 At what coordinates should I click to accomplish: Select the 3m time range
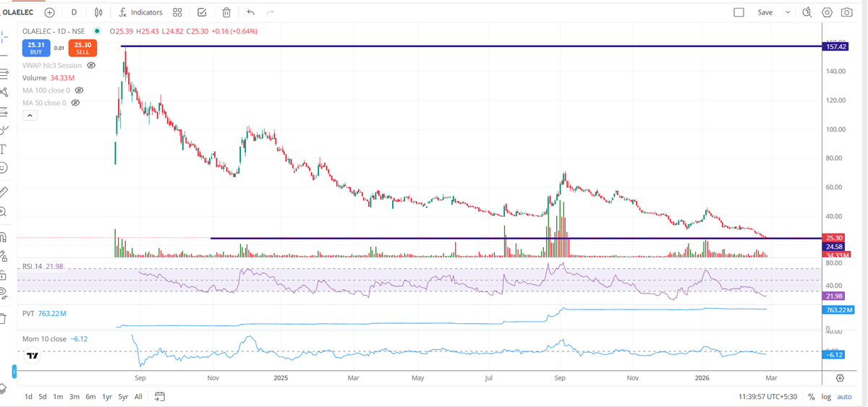[74, 396]
